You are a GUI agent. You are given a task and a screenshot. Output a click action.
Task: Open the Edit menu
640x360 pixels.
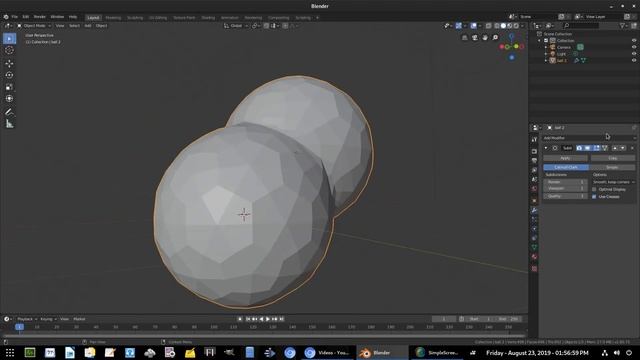coord(26,17)
